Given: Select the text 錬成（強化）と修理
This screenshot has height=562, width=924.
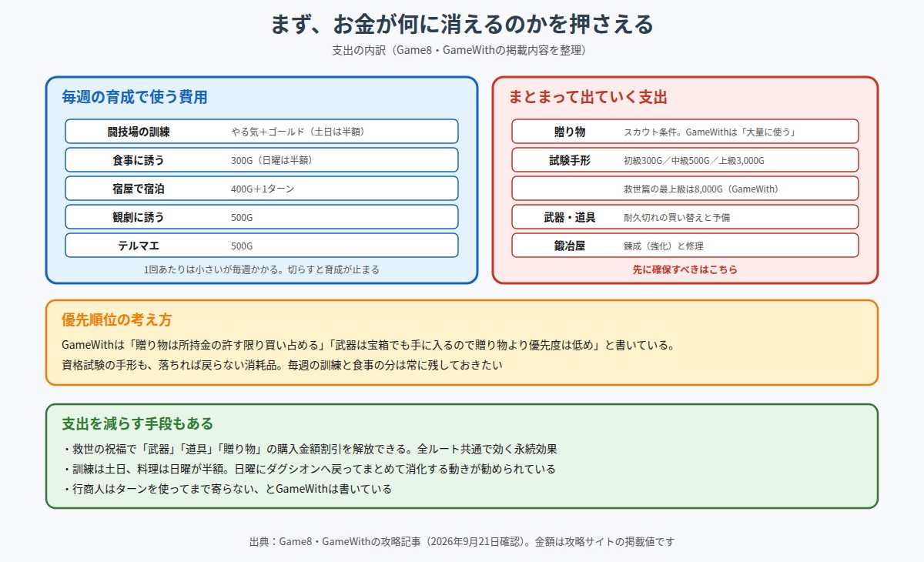Looking at the screenshot, I should click(x=664, y=246).
